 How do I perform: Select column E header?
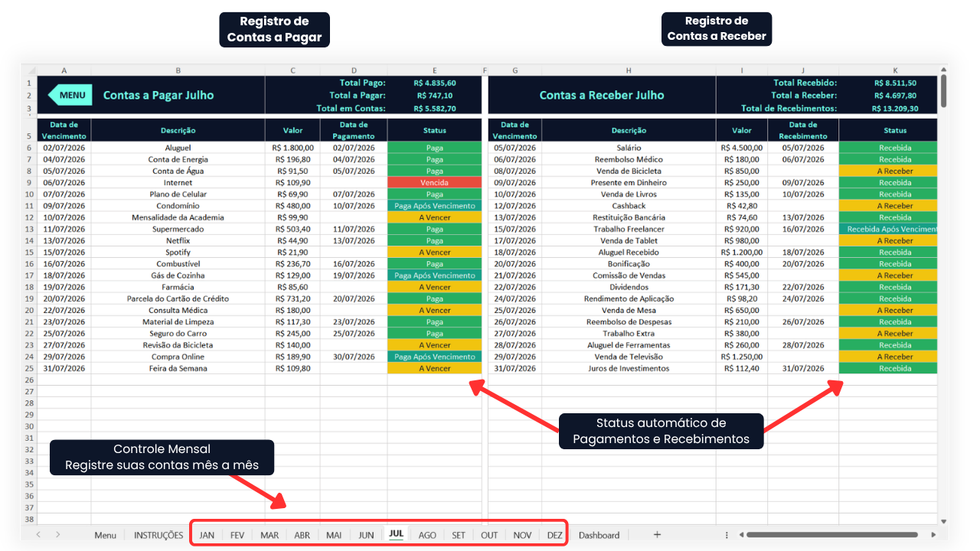coord(434,70)
